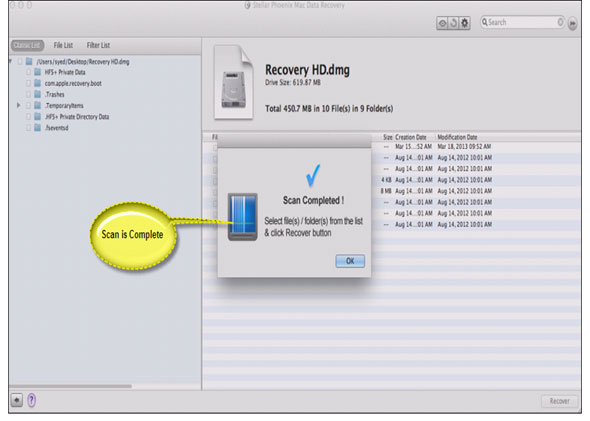Tick the .TemporaryItems checkbox
The width and height of the screenshot is (590, 421).
coord(28,105)
